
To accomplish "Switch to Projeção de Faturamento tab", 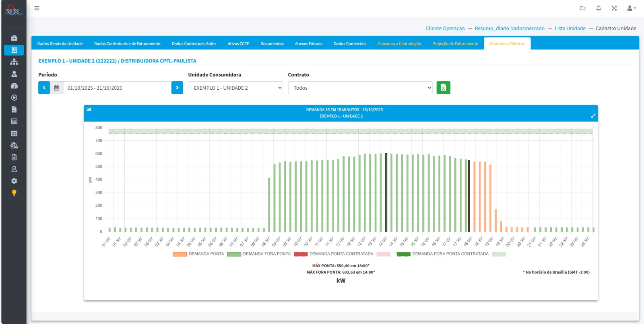I will pos(455,43).
